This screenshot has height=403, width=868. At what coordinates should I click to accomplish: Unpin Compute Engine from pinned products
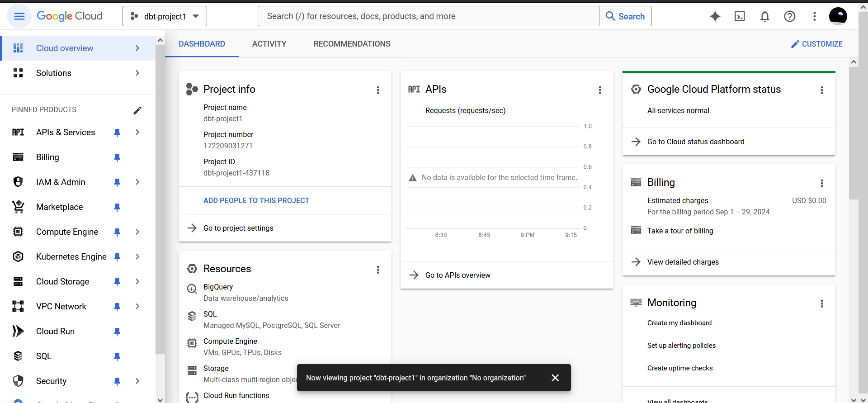117,232
